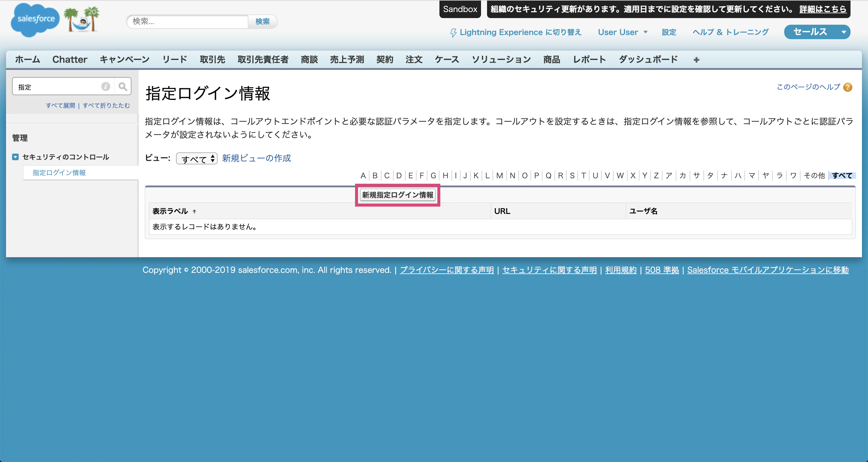
Task: Click すべて展開 in the sidebar
Action: [61, 105]
